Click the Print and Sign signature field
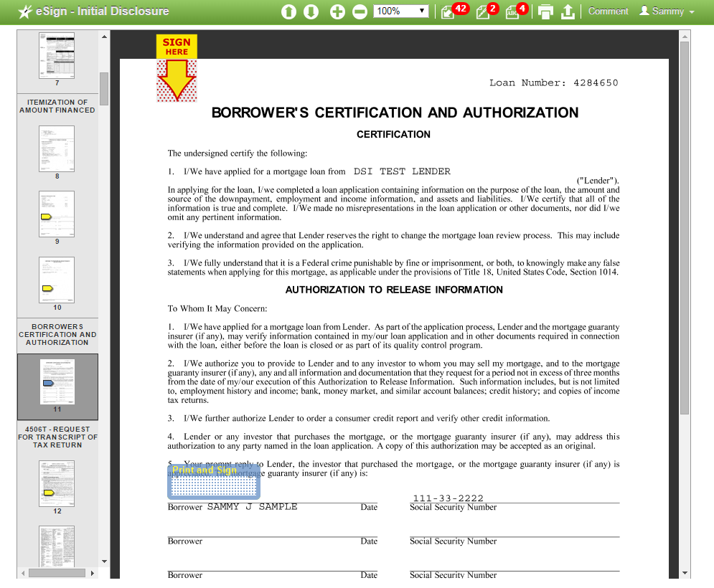 click(x=214, y=481)
